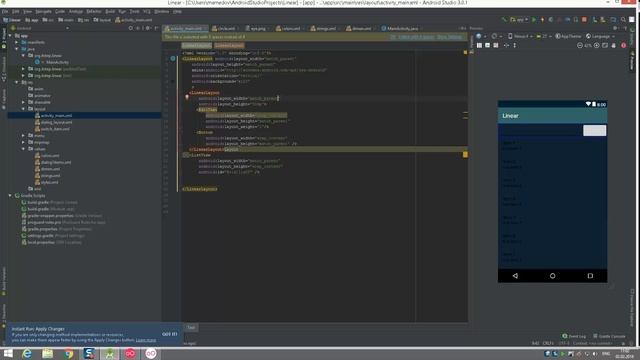The width and height of the screenshot is (640, 360).
Task: Show Design view in the preview toolbar
Action: (x=479, y=45)
